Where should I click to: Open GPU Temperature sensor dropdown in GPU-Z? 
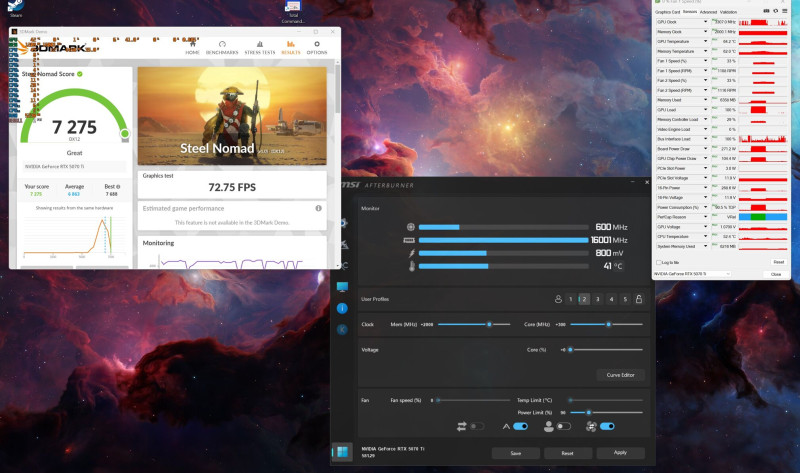pyautogui.click(x=705, y=41)
